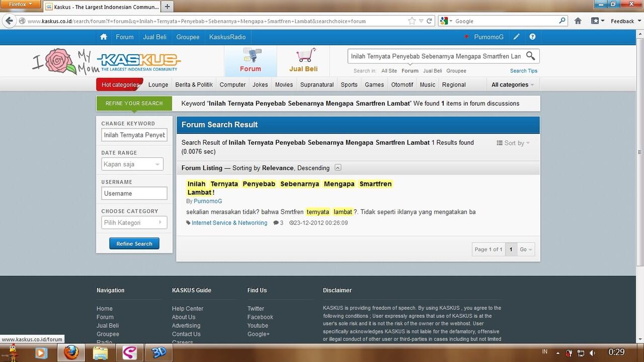Click the Change Keyword input field
The height and width of the screenshot is (362, 644).
pos(134,135)
